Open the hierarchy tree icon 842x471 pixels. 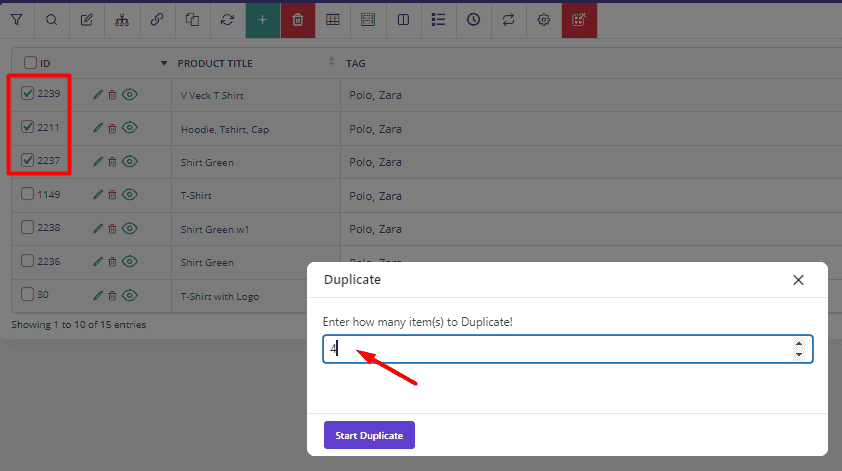tap(122, 20)
